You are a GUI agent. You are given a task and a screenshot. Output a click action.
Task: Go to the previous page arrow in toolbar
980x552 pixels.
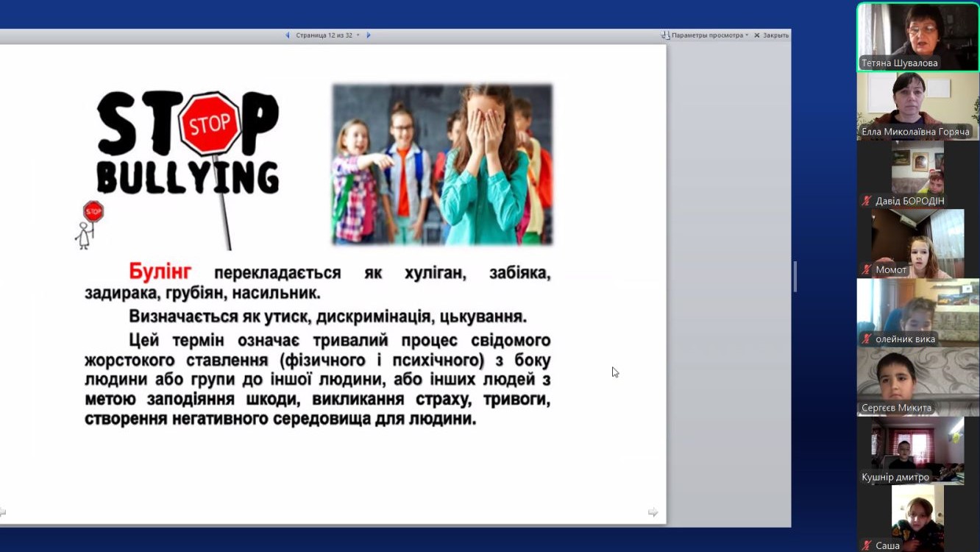click(x=288, y=35)
